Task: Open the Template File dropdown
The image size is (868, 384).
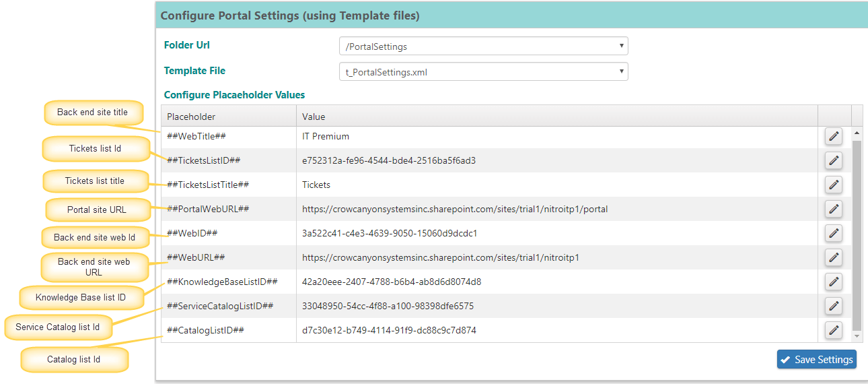Action: tap(483, 71)
